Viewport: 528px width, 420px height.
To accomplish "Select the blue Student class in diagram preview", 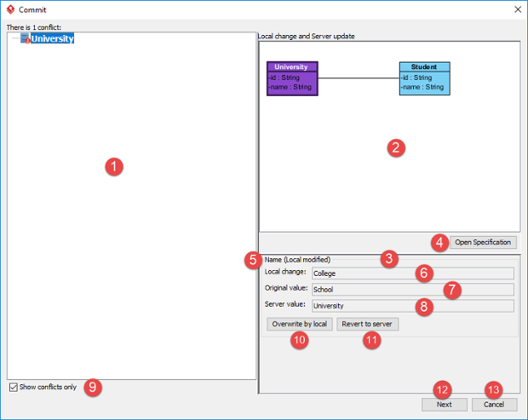I will coord(424,78).
